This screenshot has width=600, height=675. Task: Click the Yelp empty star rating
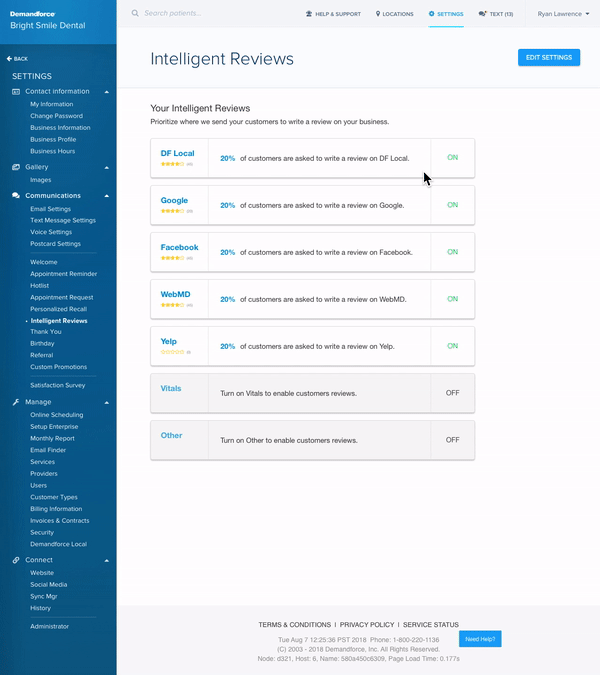[x=172, y=352]
